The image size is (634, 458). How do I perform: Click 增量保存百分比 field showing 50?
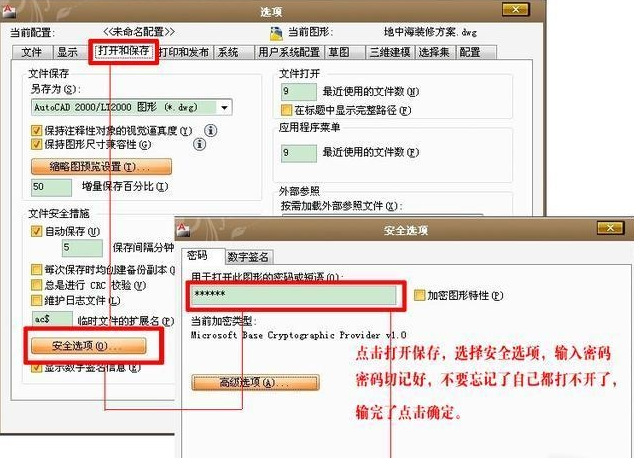(x=51, y=187)
